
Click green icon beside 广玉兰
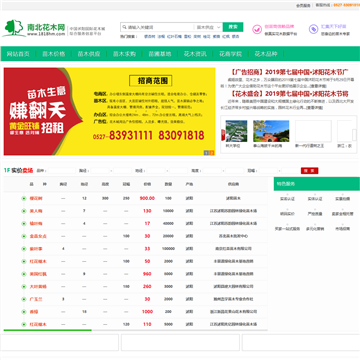[24, 299]
